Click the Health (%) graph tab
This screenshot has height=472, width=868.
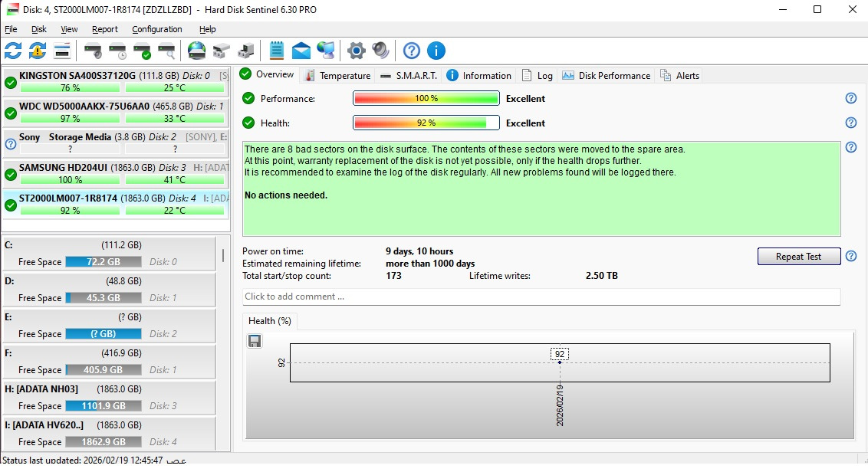(270, 321)
